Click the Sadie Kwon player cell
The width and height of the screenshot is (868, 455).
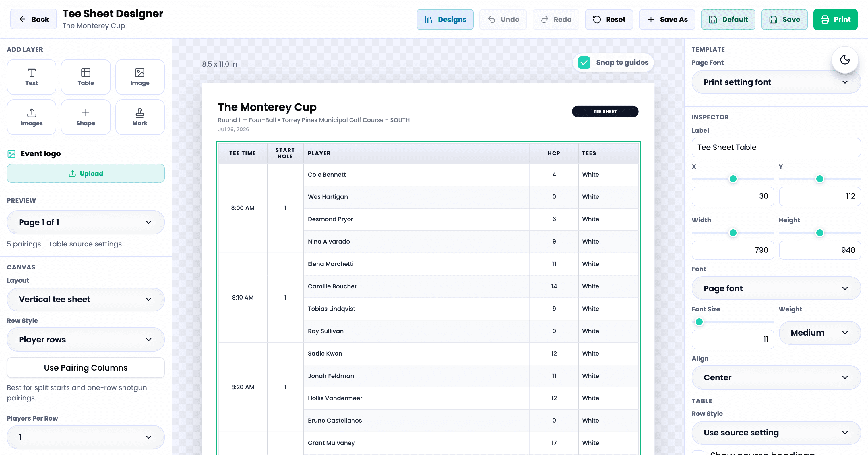tap(416, 354)
